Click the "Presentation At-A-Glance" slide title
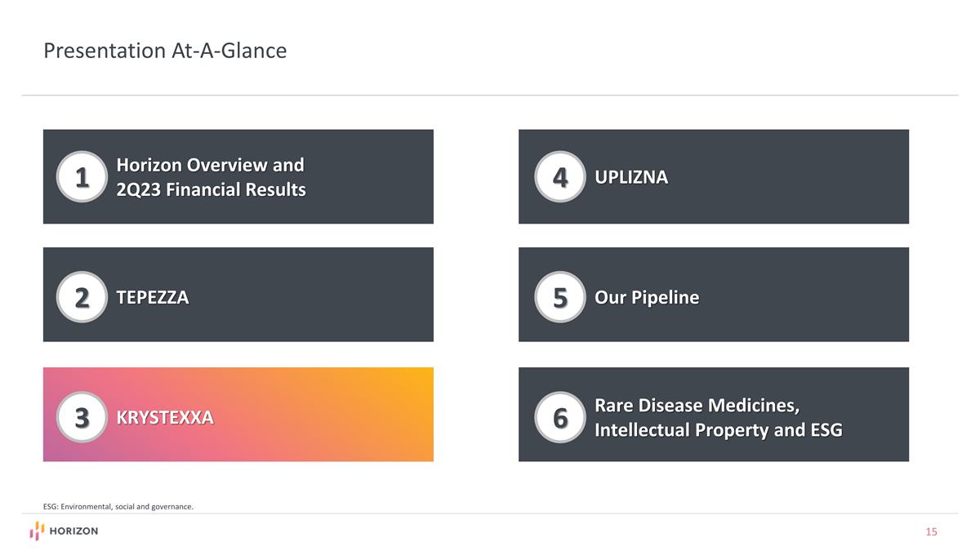Screen dimensions: 980x551 click(x=165, y=51)
